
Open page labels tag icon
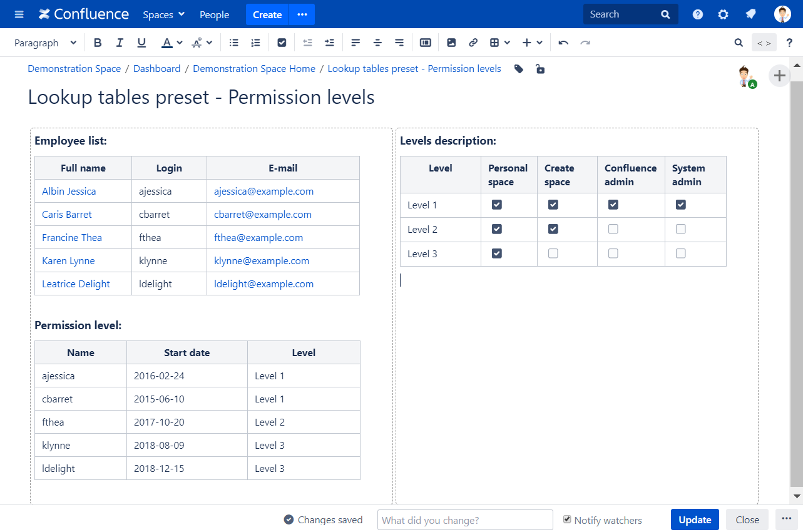point(519,69)
